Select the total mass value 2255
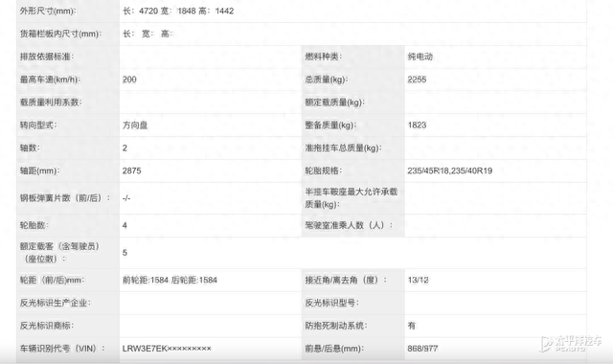Image resolution: width=613 pixels, height=364 pixels. (417, 80)
